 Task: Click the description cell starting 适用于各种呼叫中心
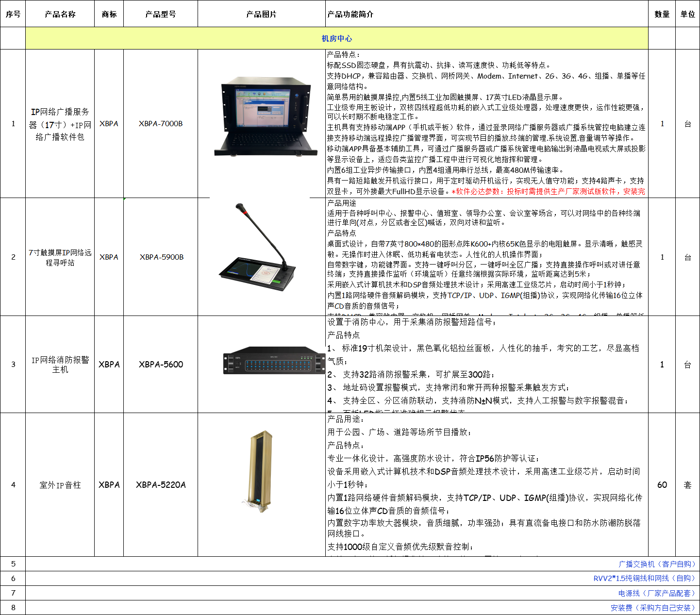coord(487,257)
